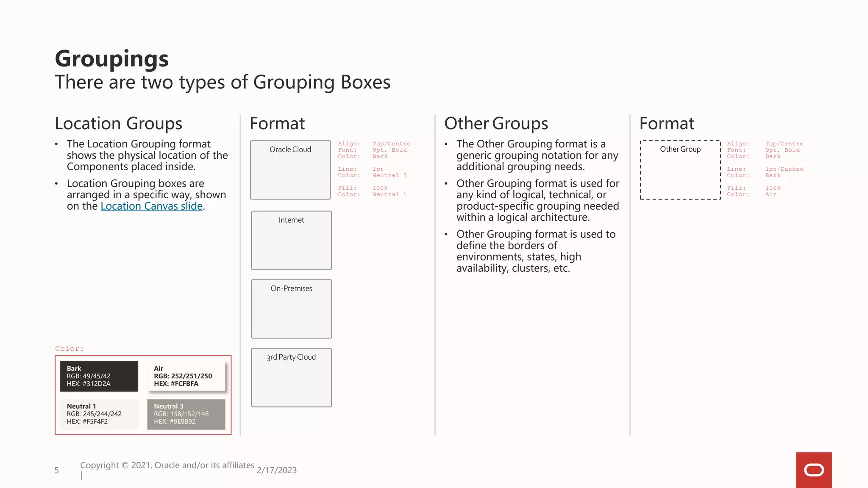Select the Bark color swatch
Image resolution: width=868 pixels, height=488 pixels.
[x=99, y=376]
